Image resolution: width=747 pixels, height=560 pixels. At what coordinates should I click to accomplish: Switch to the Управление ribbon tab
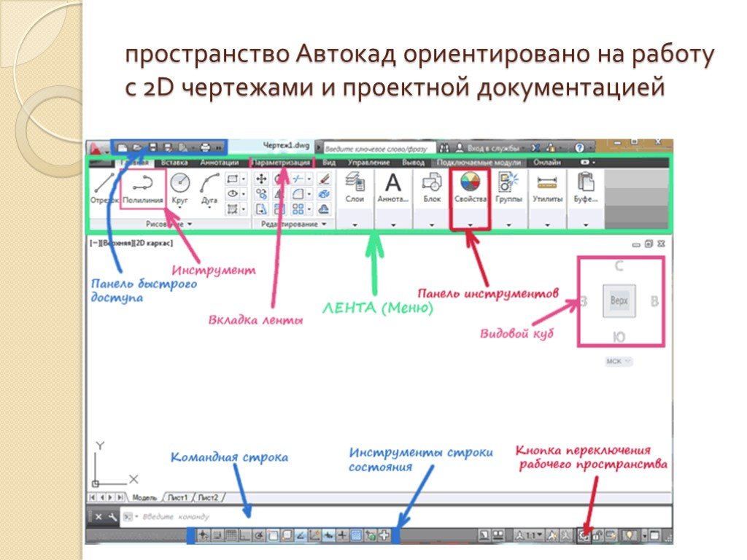point(368,163)
